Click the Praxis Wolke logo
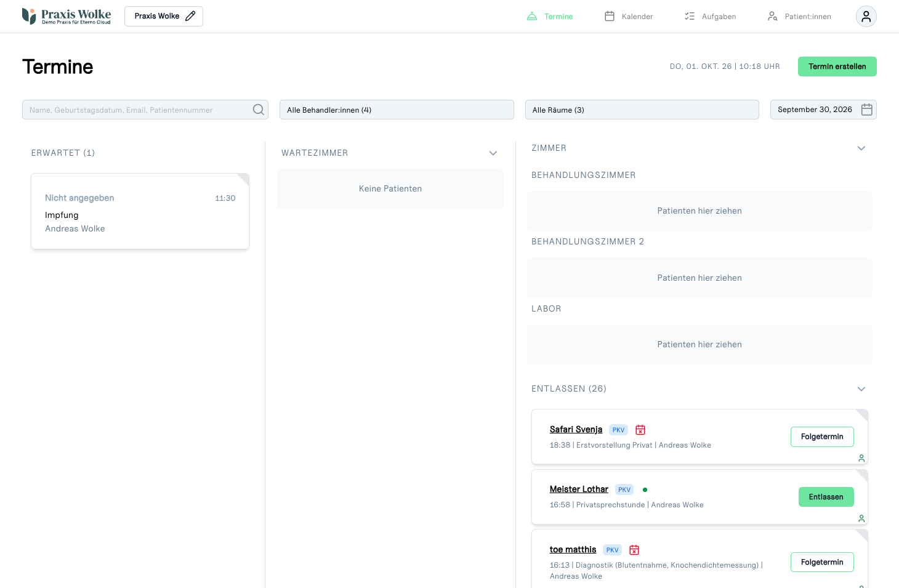Screen dimensions: 899x588 [x=67, y=16]
